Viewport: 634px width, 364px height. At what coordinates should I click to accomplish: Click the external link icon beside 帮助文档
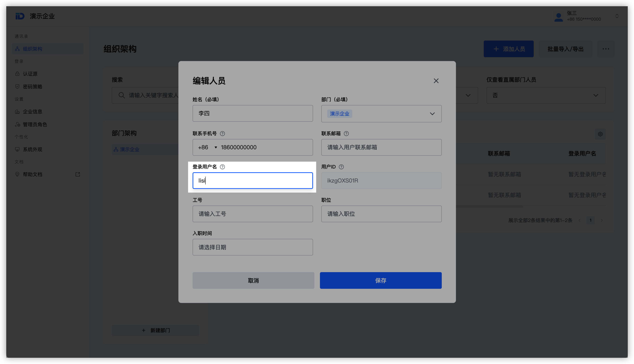(78, 174)
